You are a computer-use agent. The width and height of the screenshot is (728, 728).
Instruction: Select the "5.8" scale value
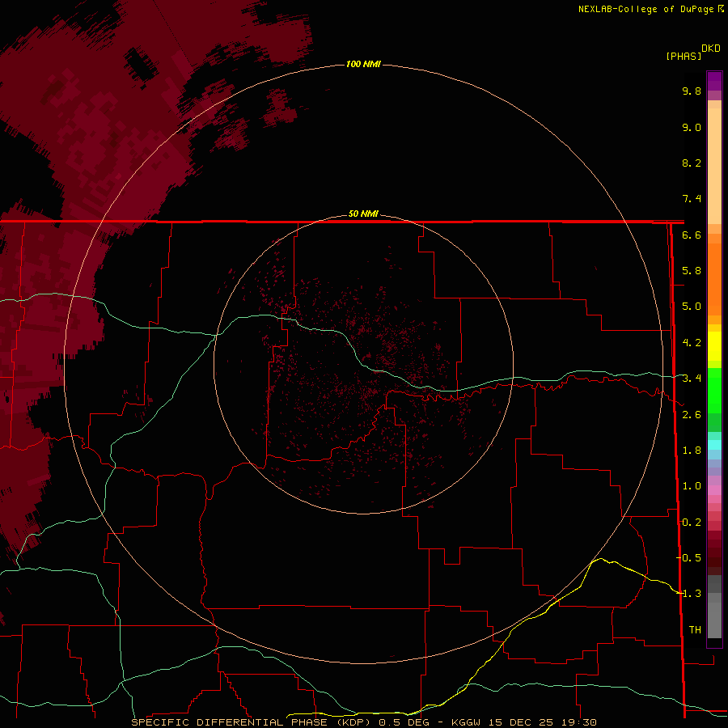tap(692, 271)
